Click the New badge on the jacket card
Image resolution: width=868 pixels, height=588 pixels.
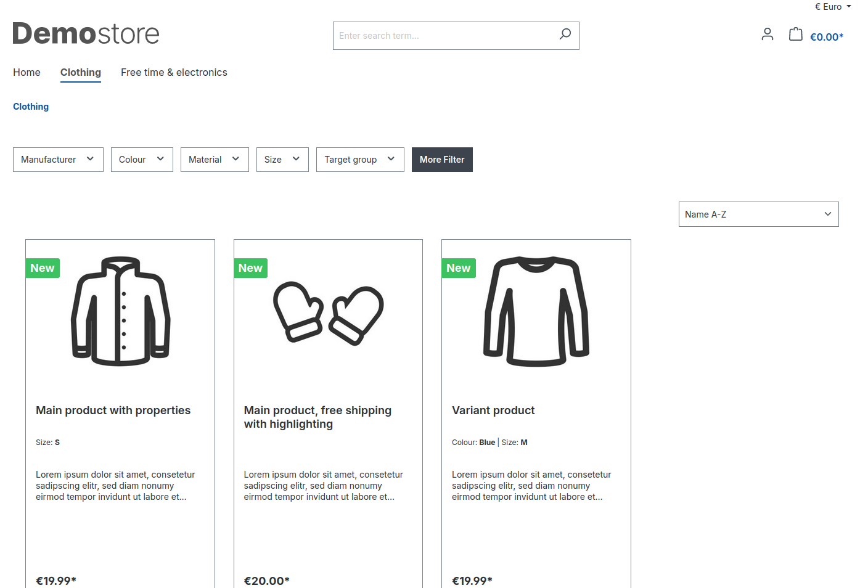[x=43, y=268]
